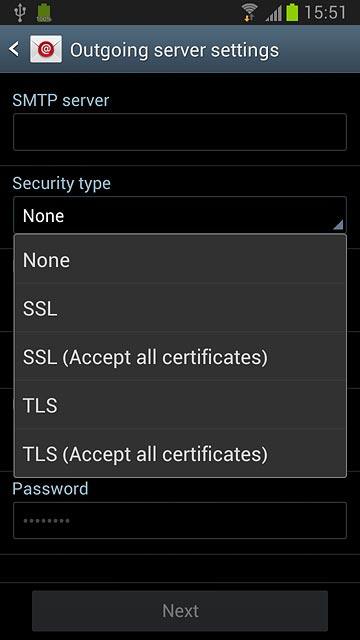
Task: Tap the 15:51 clock in status bar
Action: coord(325,13)
